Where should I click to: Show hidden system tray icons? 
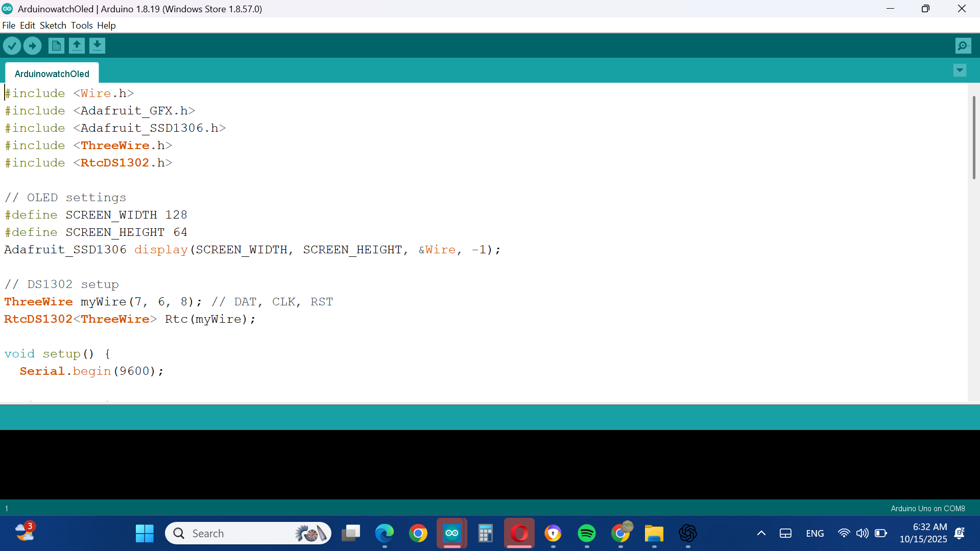761,534
